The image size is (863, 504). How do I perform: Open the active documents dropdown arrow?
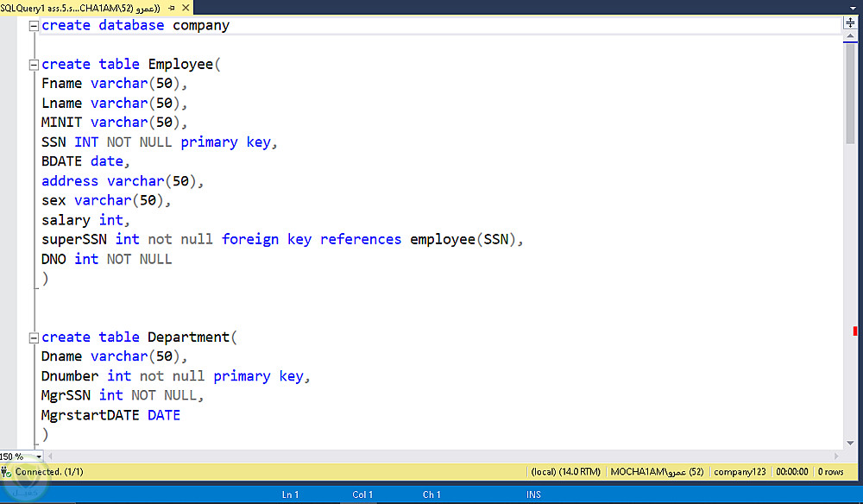(853, 8)
